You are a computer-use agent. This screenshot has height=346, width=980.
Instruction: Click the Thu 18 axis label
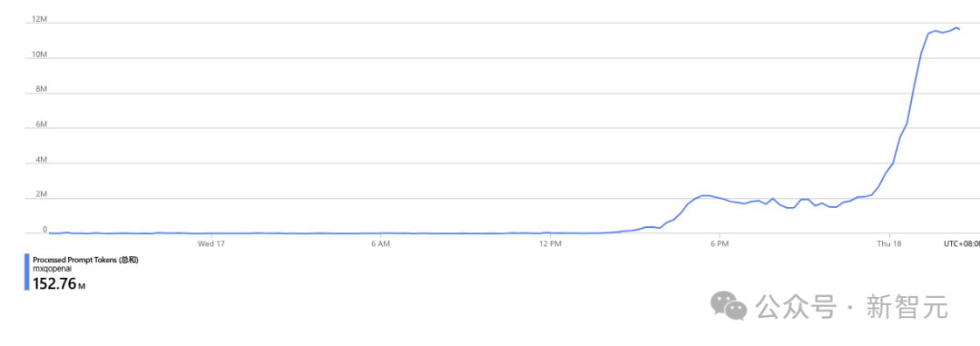pos(888,243)
